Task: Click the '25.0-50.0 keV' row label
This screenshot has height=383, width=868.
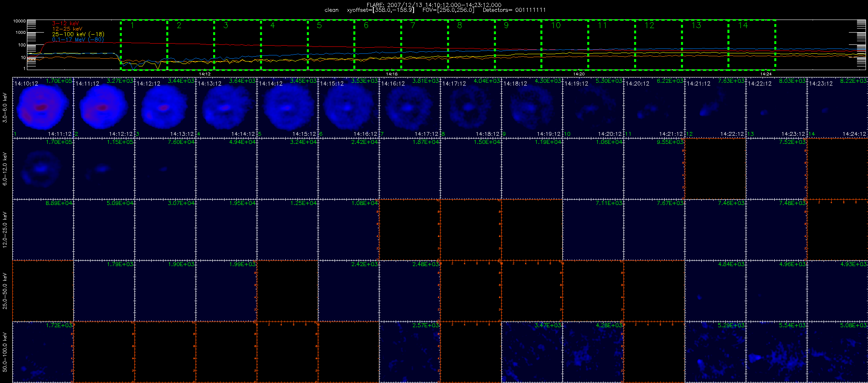Action: click(x=5, y=291)
